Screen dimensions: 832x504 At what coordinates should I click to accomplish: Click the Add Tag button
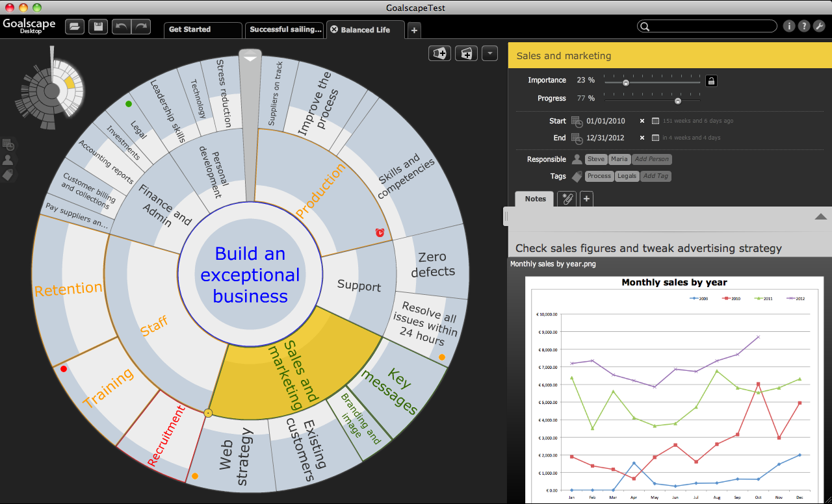(x=656, y=176)
